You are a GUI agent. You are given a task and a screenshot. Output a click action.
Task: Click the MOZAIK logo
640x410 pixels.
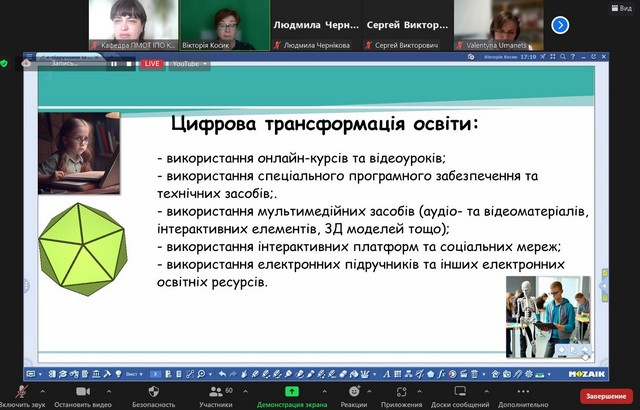(x=587, y=374)
